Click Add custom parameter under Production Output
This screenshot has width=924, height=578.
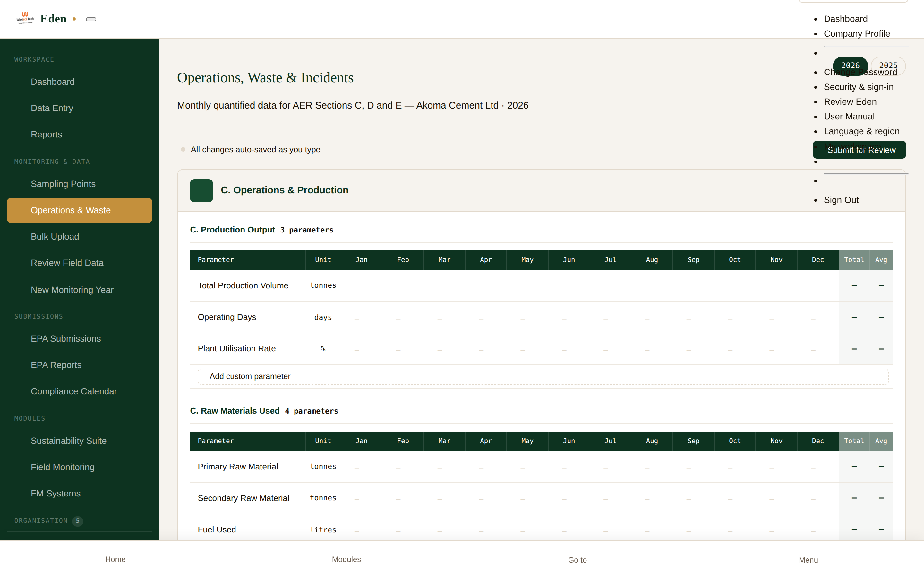tap(543, 377)
